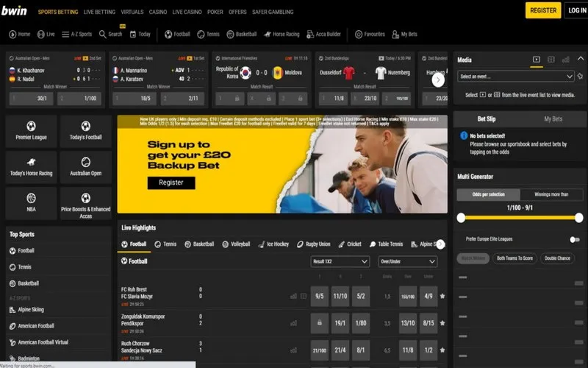Select Odds per selection option

click(x=488, y=194)
